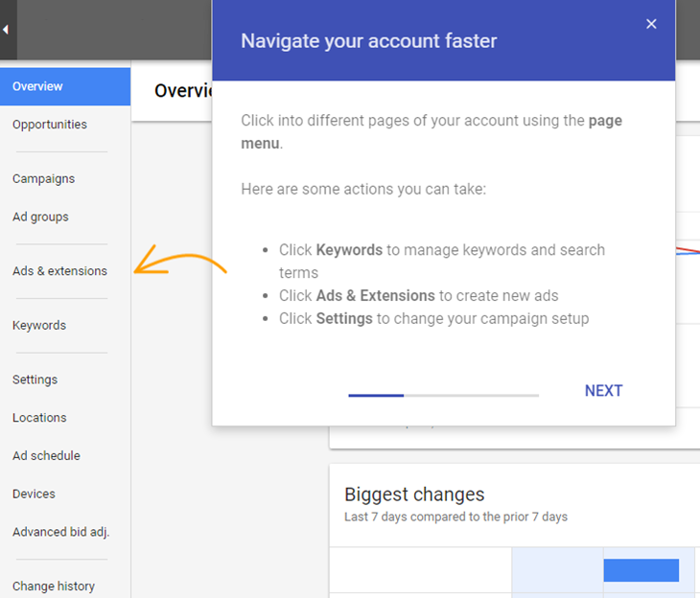Click the blue bar in Biggest changes

tap(642, 570)
